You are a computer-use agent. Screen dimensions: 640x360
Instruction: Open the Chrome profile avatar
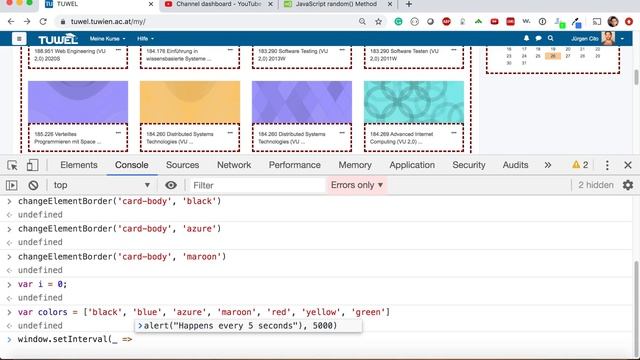click(613, 22)
